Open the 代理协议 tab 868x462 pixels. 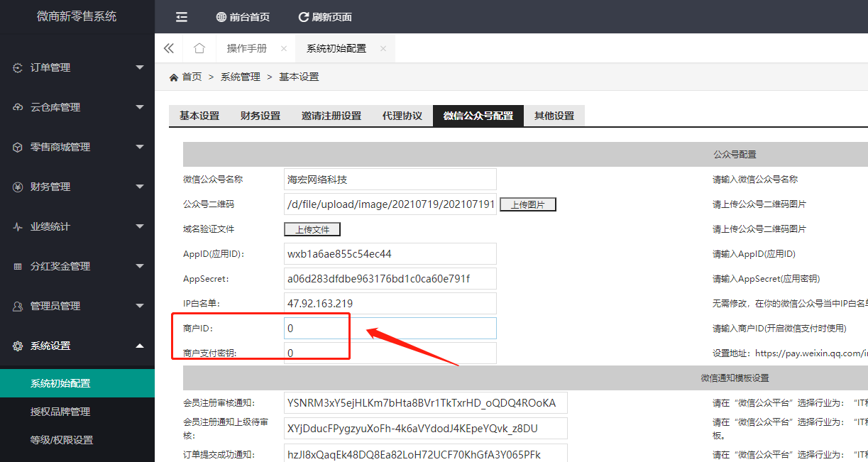[x=402, y=116]
